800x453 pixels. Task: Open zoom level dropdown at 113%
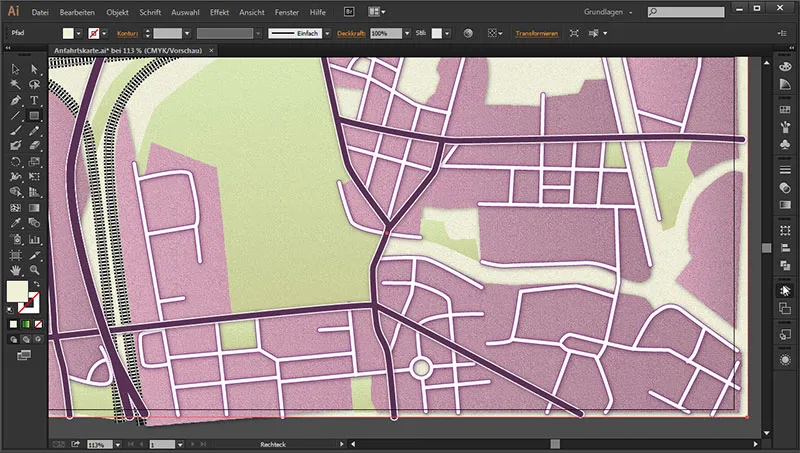117,445
